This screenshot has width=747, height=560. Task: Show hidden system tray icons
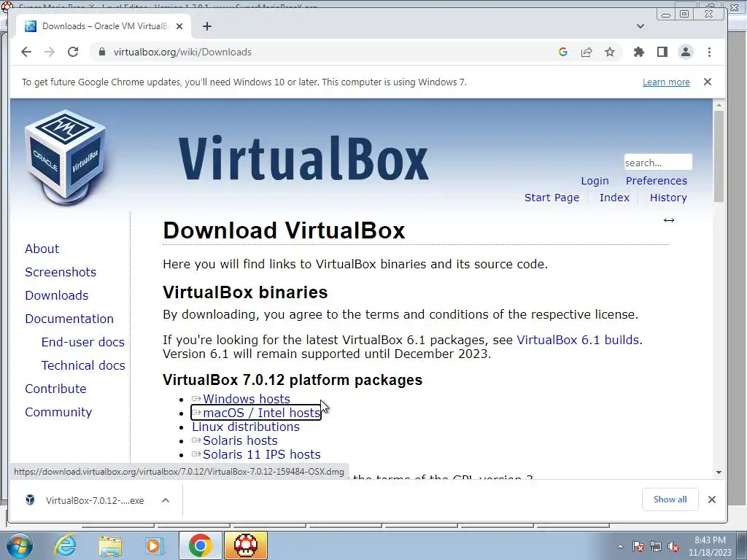tap(620, 547)
